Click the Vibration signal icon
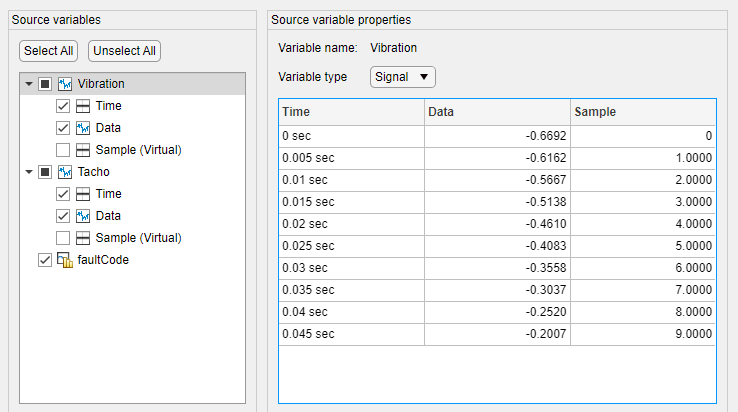 click(65, 84)
